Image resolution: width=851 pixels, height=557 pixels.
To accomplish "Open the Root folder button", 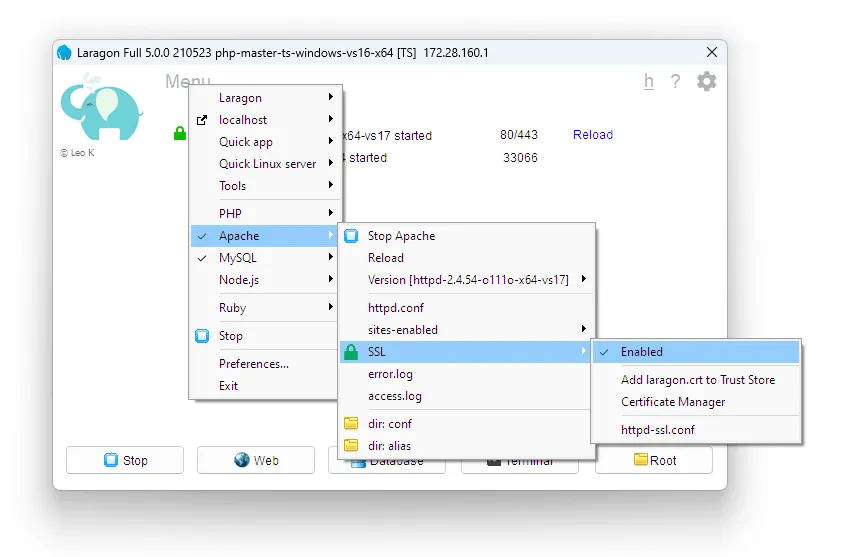I will pos(654,460).
